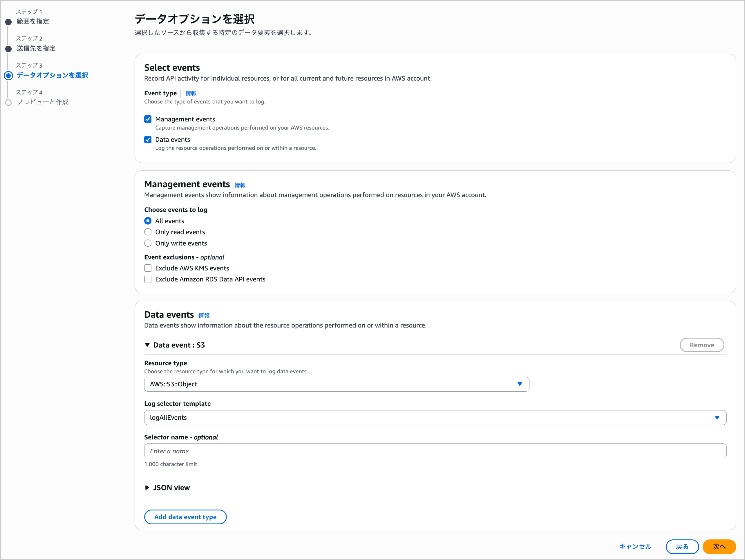Uncheck the Management events checkbox
745x560 pixels.
pos(148,119)
